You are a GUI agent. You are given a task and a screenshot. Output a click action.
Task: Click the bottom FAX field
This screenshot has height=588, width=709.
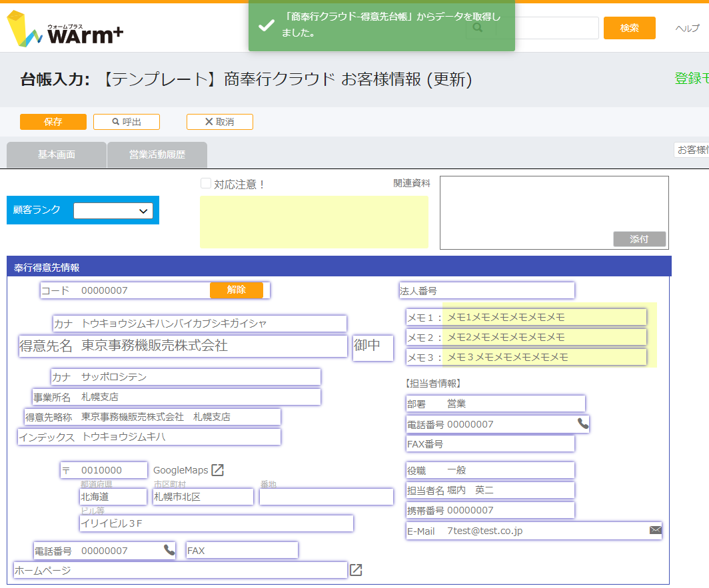[242, 550]
